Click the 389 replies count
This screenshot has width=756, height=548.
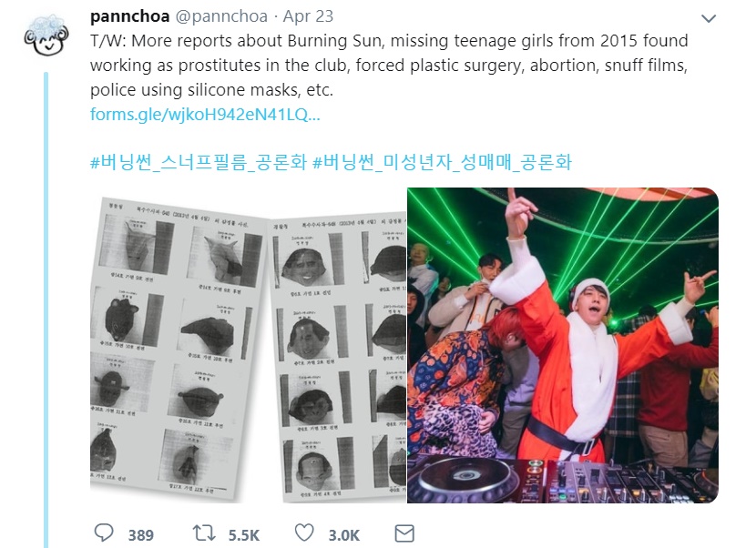(141, 535)
